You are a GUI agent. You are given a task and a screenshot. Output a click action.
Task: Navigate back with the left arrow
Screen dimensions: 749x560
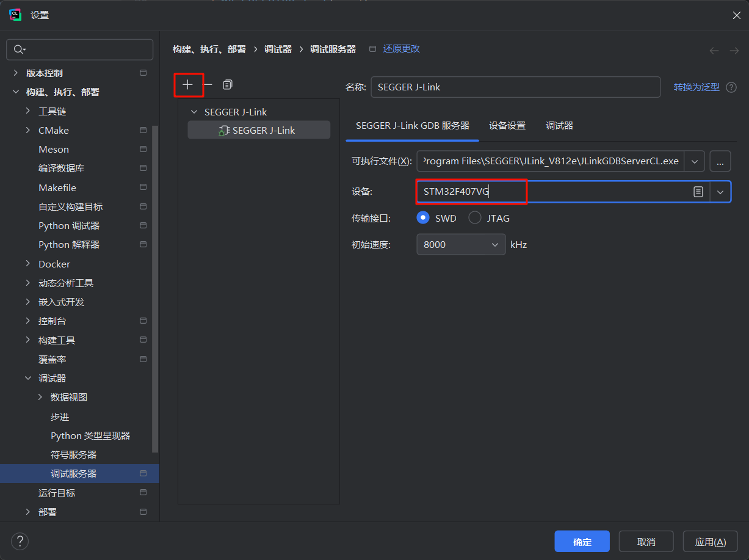click(x=714, y=51)
